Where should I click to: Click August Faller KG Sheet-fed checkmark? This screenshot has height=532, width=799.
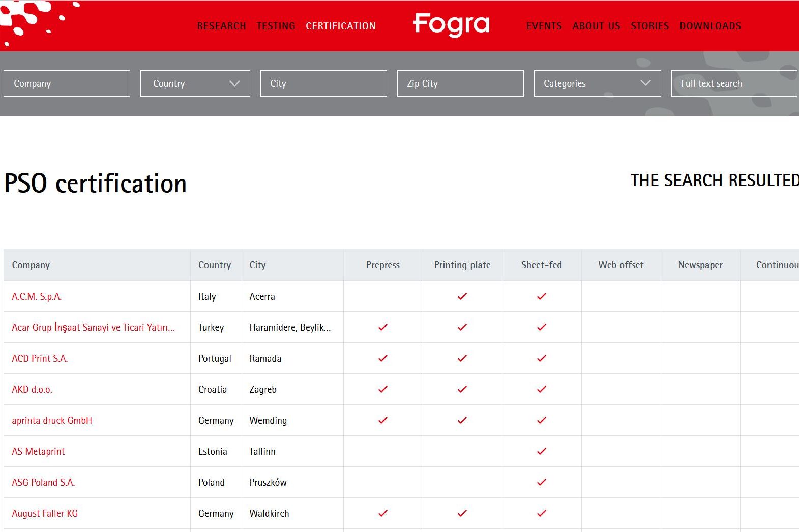pyautogui.click(x=542, y=513)
